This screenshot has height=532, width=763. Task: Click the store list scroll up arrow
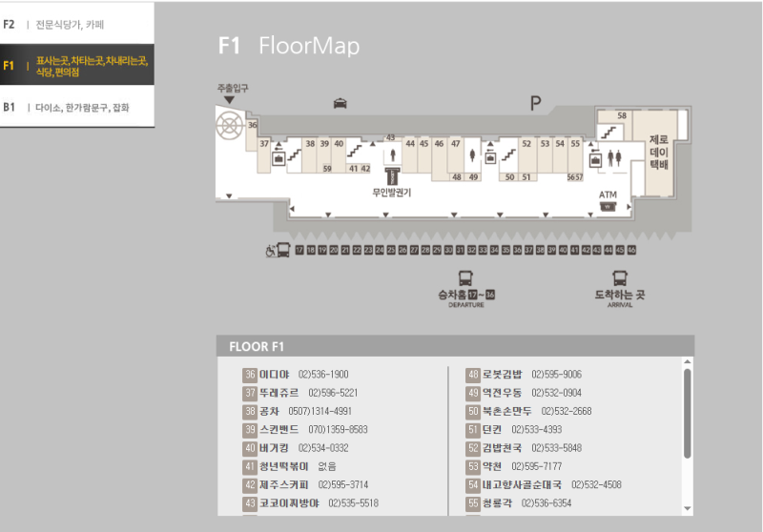(x=687, y=361)
